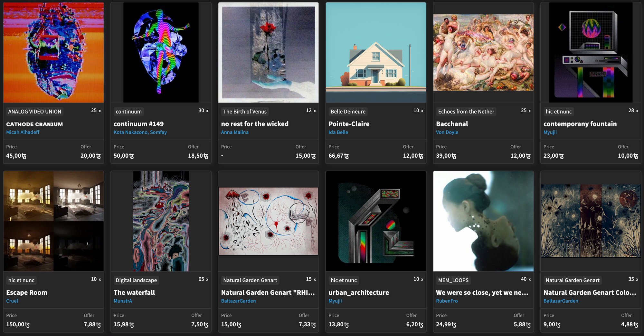Click the Pointe-Claire house artwork thumbnail
Viewport: 644px width, 336px height.
click(x=376, y=53)
